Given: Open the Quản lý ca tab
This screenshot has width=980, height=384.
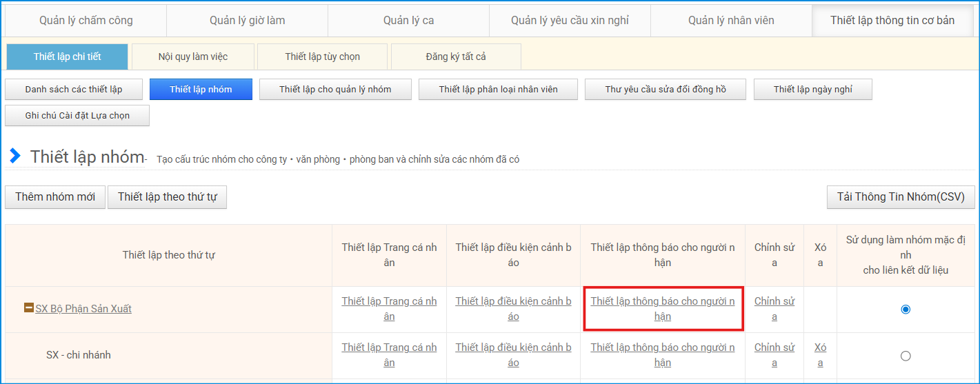Looking at the screenshot, I should coord(408,20).
